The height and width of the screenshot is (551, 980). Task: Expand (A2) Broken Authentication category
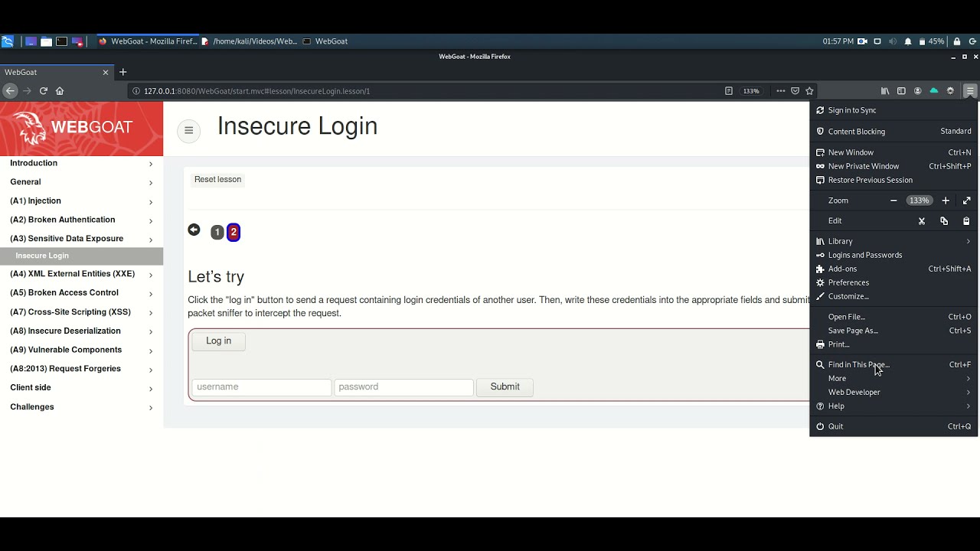[x=81, y=220]
